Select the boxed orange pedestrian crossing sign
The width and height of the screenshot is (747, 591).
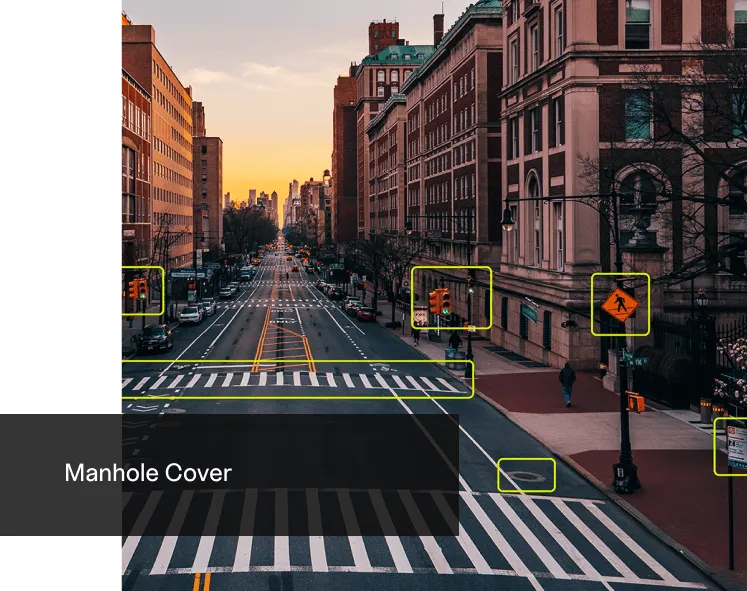[x=620, y=304]
